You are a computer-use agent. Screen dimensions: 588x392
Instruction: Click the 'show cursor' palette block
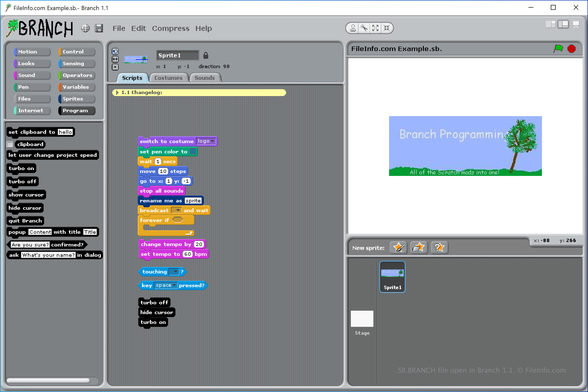click(26, 195)
